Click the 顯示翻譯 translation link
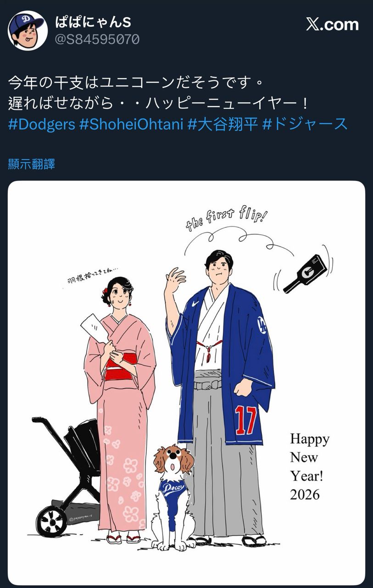The height and width of the screenshot is (588, 373). pos(32,164)
